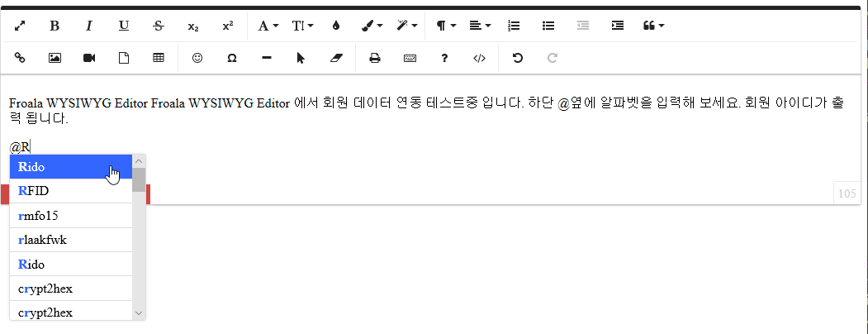This screenshot has width=868, height=334.
Task: Click the suggestion list scroll-down arrow
Action: 139,313
